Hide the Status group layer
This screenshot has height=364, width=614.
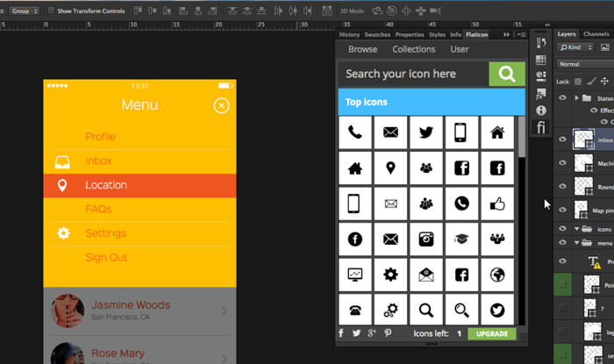[563, 98]
